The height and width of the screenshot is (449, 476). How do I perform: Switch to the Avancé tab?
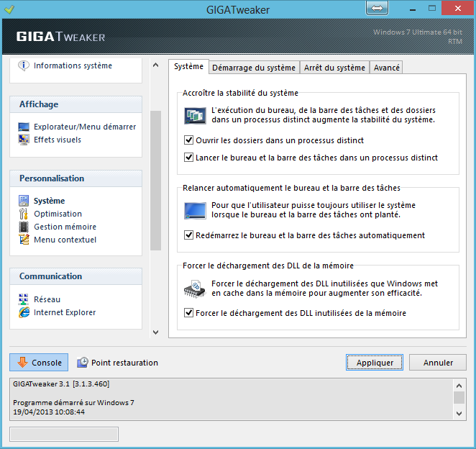point(386,68)
